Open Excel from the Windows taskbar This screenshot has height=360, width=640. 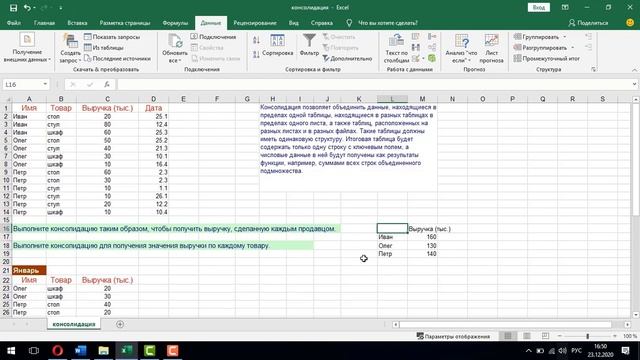pos(127,350)
